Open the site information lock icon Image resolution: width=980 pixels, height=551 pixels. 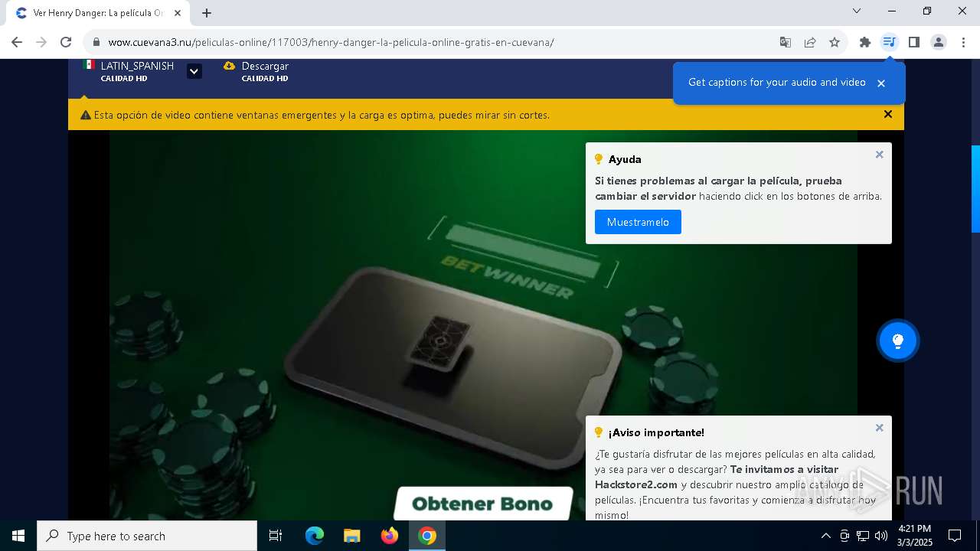pos(96,42)
